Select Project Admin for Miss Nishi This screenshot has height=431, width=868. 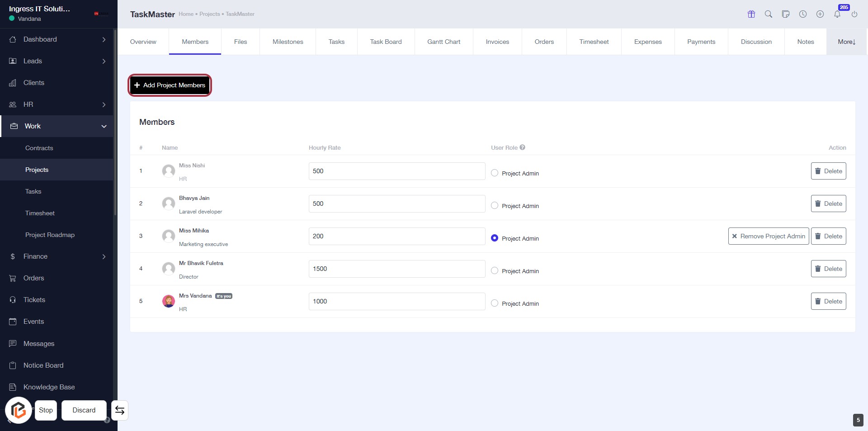(495, 173)
